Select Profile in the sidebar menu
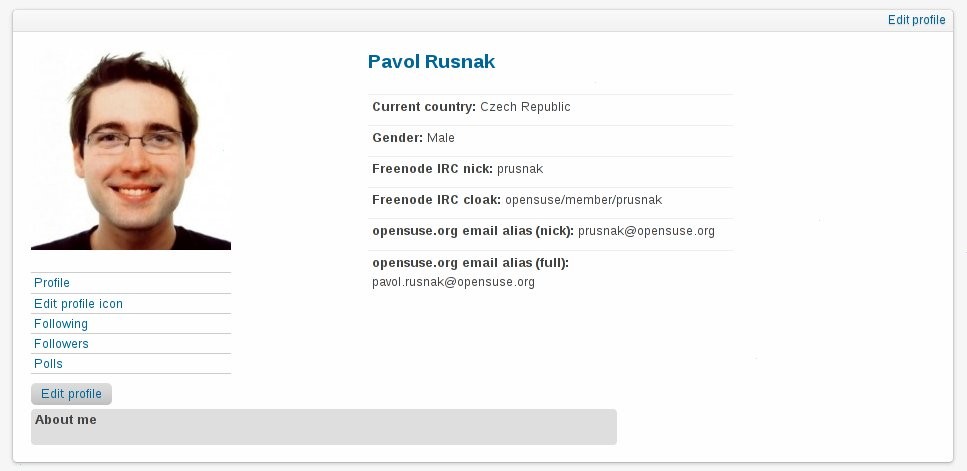 pyautogui.click(x=52, y=283)
